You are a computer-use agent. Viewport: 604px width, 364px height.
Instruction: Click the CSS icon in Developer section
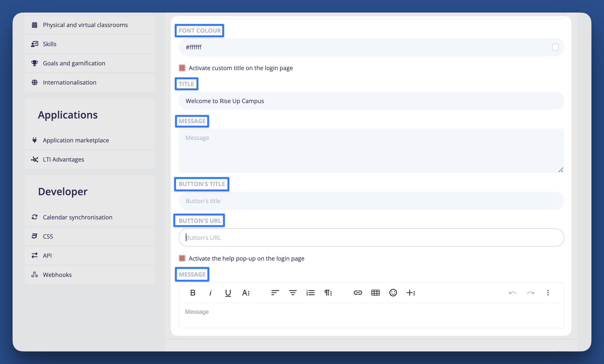pyautogui.click(x=35, y=236)
